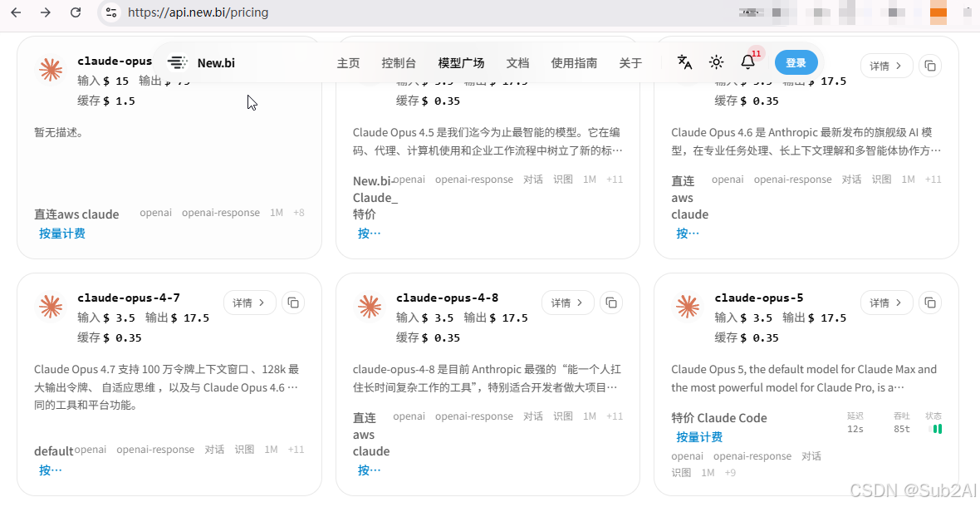Expand +11 tags on the Claude Opus 4.5 card
Screen dimensions: 980x507
coord(615,180)
